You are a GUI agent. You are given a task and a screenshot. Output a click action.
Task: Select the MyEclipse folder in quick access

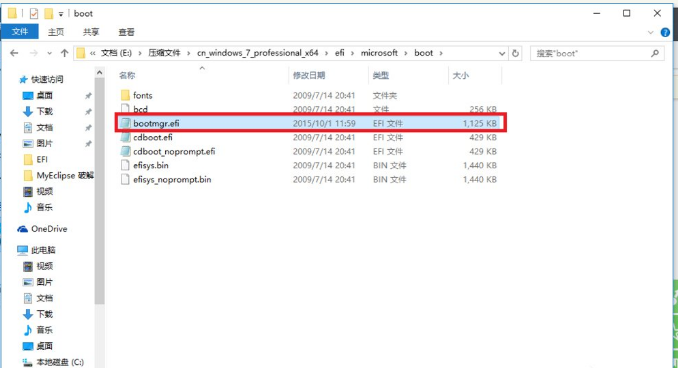click(x=58, y=176)
